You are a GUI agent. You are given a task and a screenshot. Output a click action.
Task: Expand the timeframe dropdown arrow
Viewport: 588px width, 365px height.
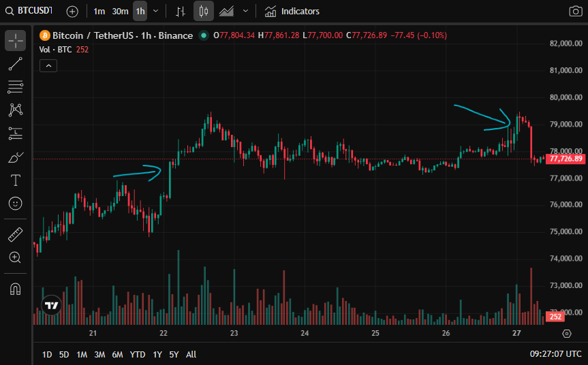[x=155, y=12]
